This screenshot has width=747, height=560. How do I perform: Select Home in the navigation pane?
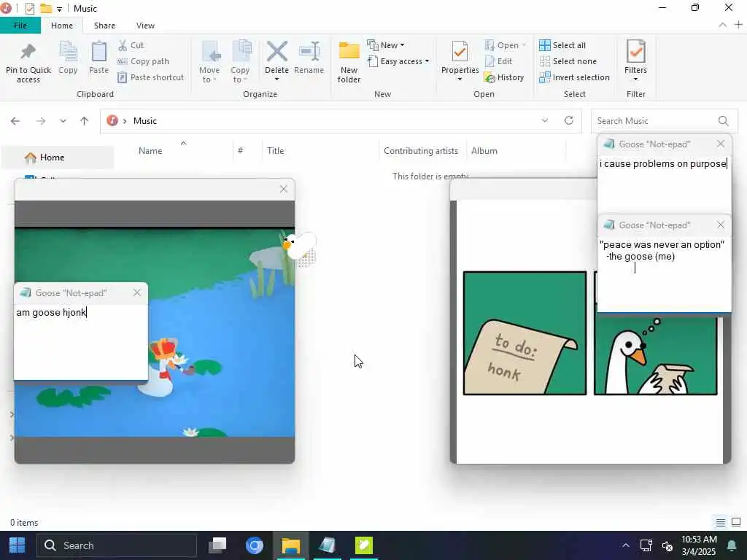pyautogui.click(x=57, y=157)
